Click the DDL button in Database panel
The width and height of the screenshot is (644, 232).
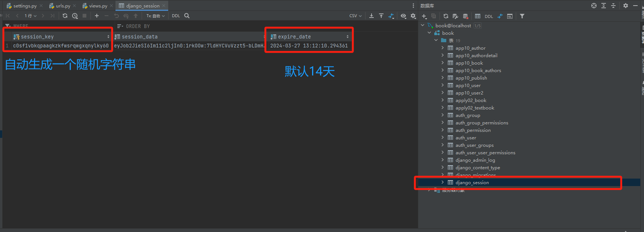(489, 16)
